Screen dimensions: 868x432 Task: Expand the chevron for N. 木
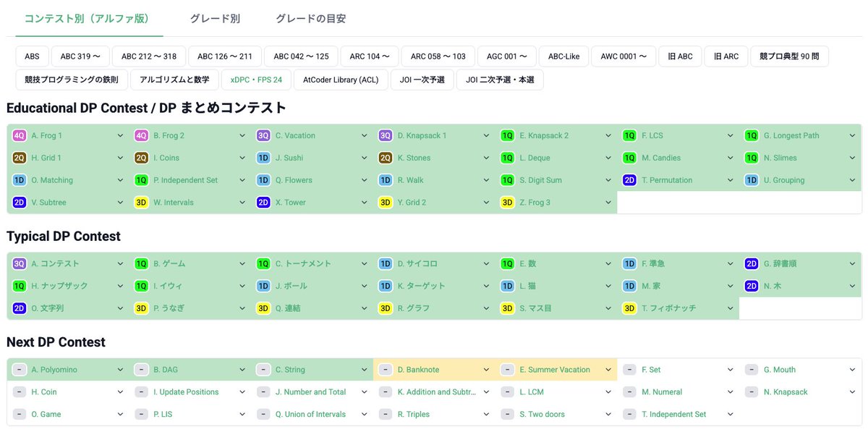(853, 286)
